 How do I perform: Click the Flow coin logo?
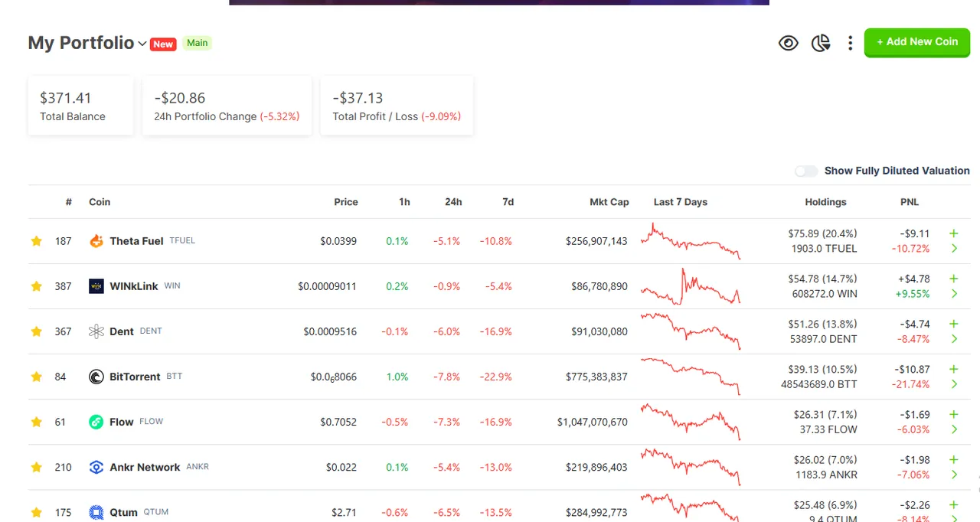(x=96, y=422)
